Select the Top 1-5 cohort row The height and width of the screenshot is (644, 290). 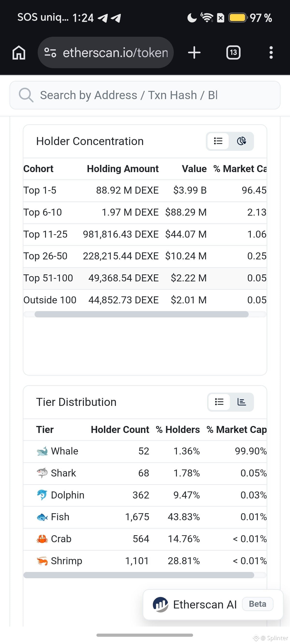tap(145, 190)
